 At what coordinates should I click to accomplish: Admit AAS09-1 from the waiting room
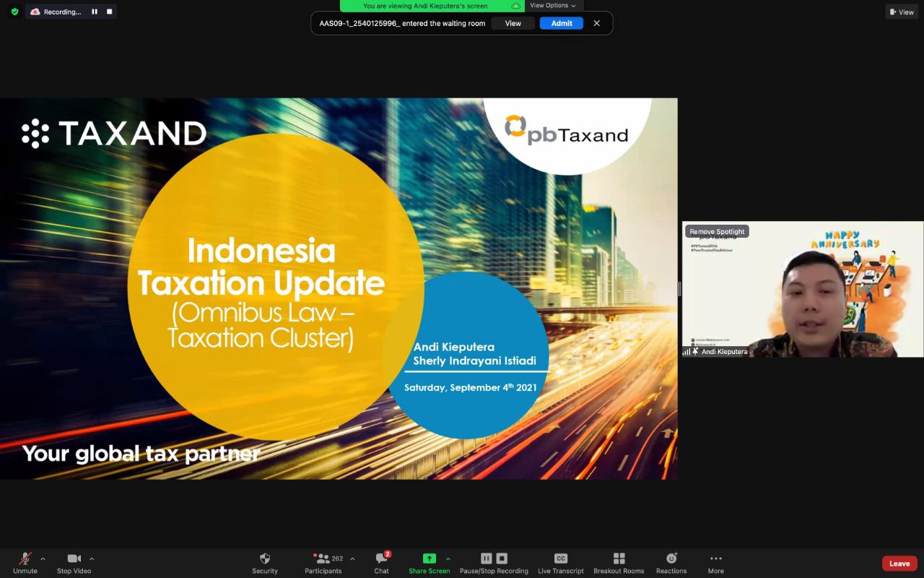(x=562, y=23)
